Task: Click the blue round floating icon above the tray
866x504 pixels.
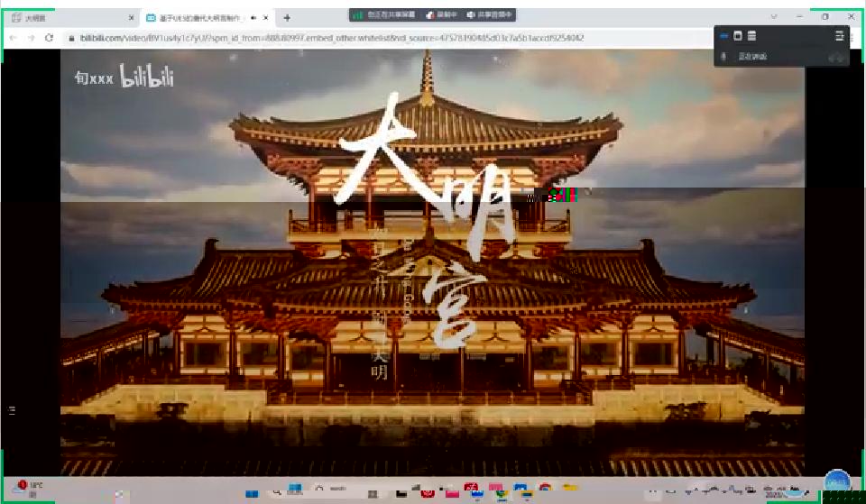Action: click(x=837, y=481)
